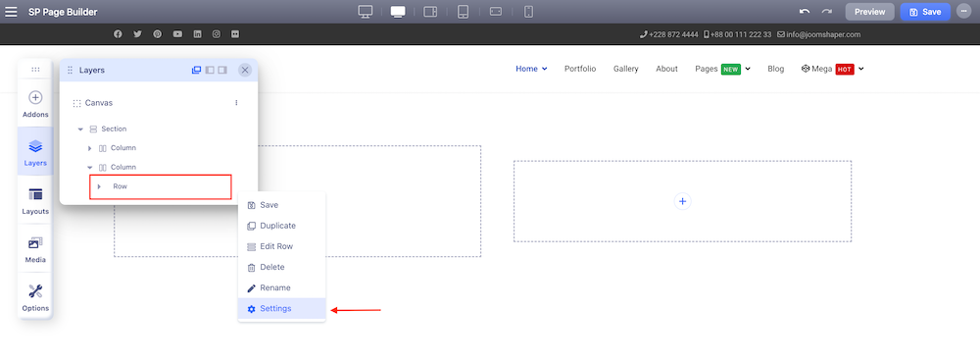Viewport: 980px width, 362px height.
Task: Open the Pinterest social link
Action: pyautogui.click(x=158, y=34)
